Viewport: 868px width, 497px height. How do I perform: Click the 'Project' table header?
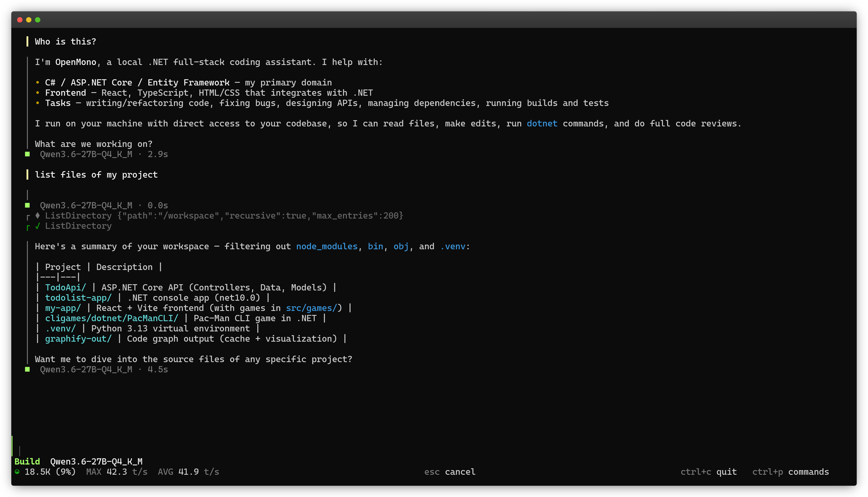click(63, 267)
